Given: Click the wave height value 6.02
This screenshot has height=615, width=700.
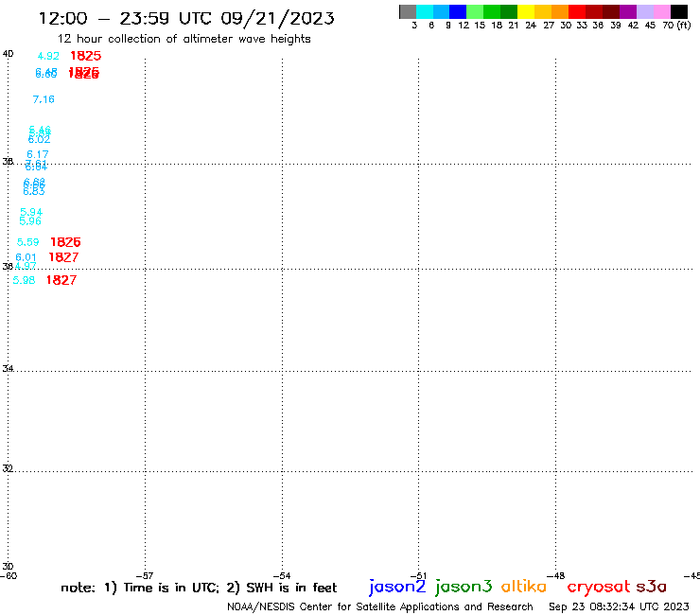Looking at the screenshot, I should (40, 140).
